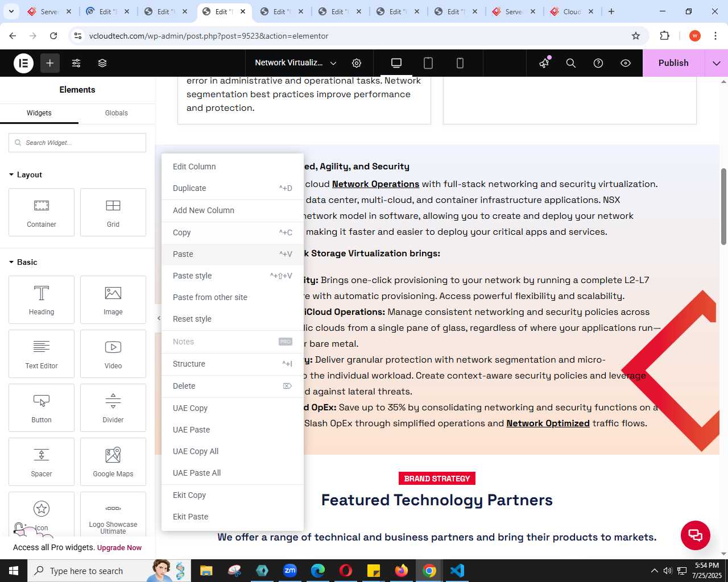This screenshot has width=728, height=582.
Task: Open the Structure layers icon
Action: [102, 63]
